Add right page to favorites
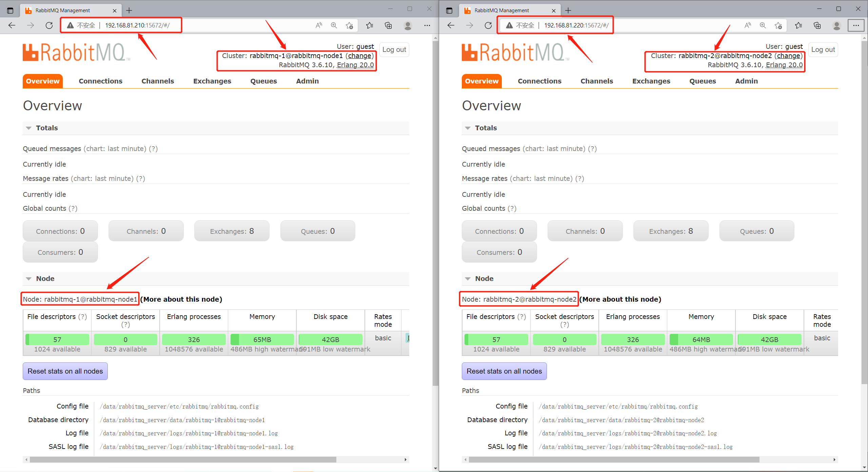Screen dimensions: 868x472 click(x=778, y=25)
